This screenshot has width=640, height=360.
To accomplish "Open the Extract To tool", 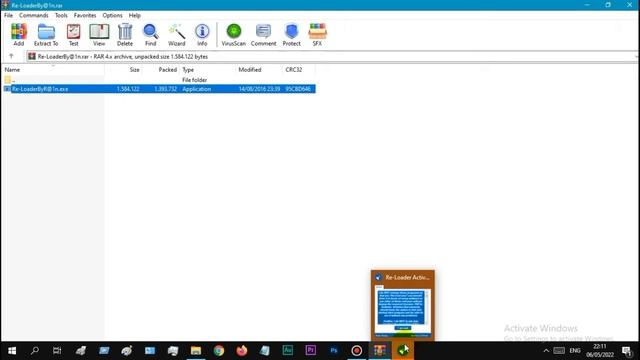I will [46, 35].
